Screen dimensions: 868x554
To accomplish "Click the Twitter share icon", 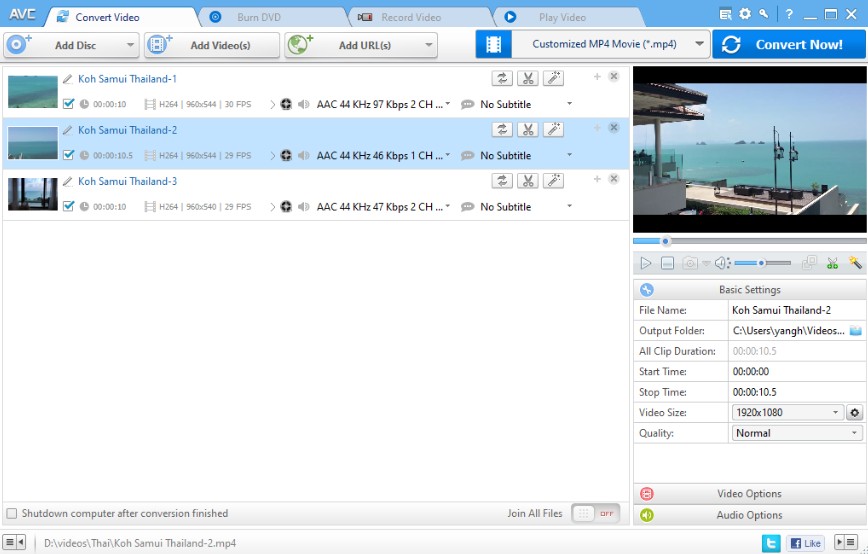I will coord(771,543).
